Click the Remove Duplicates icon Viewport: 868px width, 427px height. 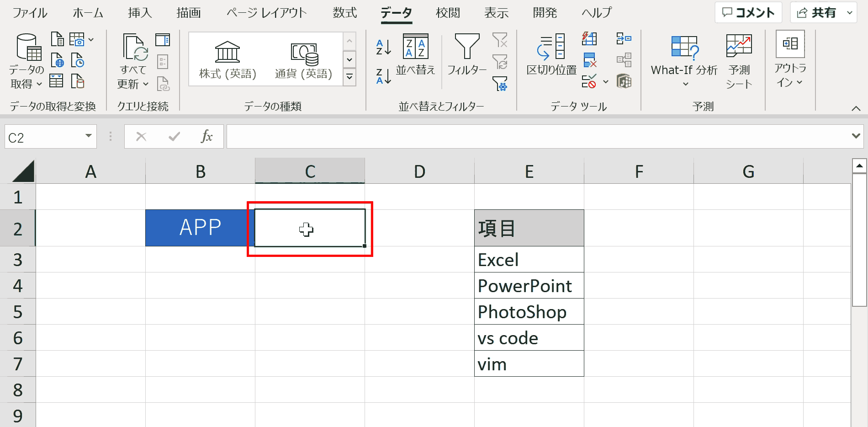pos(589,60)
